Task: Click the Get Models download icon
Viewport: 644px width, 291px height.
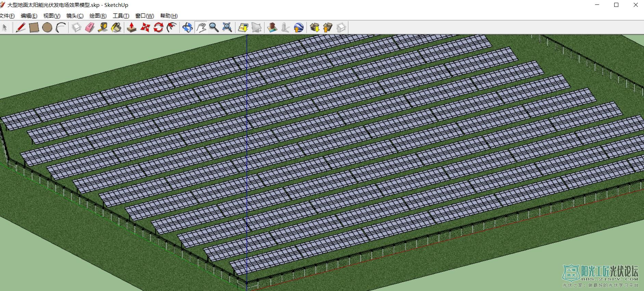Action: [x=315, y=27]
